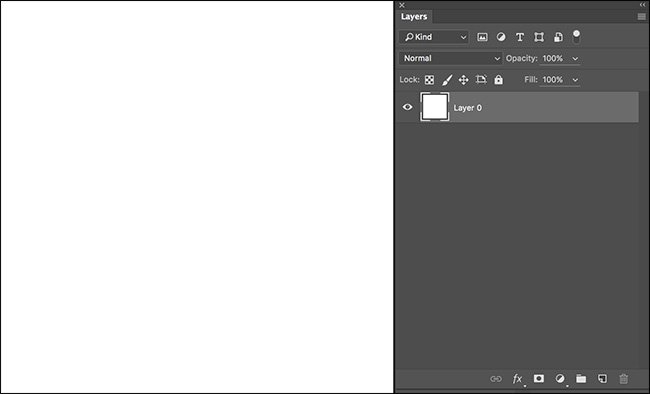The width and height of the screenshot is (650, 394).
Task: Filter for adjustment layers icon
Action: pos(501,37)
